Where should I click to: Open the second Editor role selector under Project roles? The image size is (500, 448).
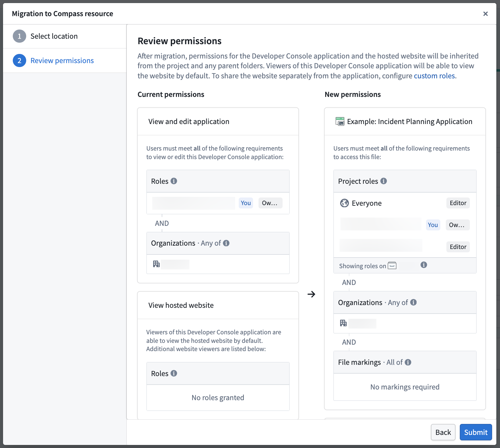[458, 247]
